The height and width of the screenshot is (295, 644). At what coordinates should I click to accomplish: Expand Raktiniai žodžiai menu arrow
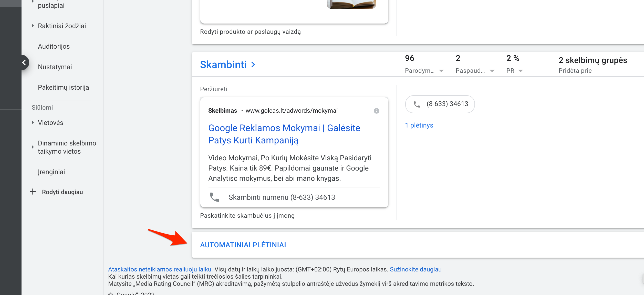[x=33, y=26]
